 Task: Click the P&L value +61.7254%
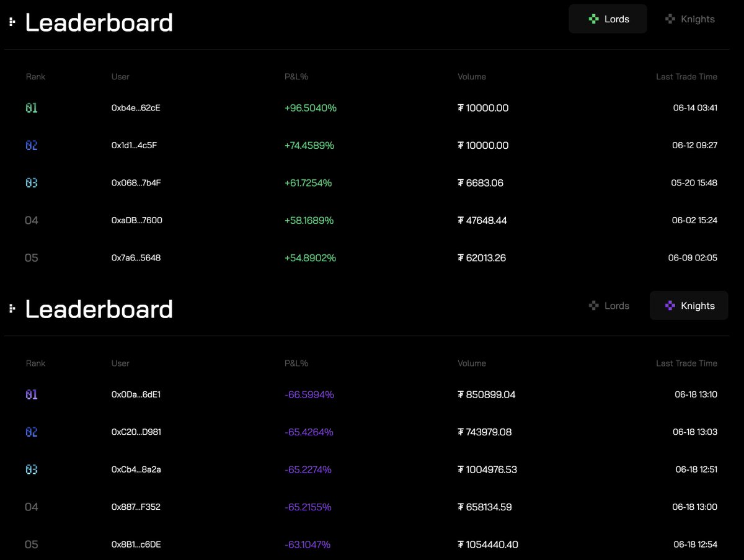point(308,183)
